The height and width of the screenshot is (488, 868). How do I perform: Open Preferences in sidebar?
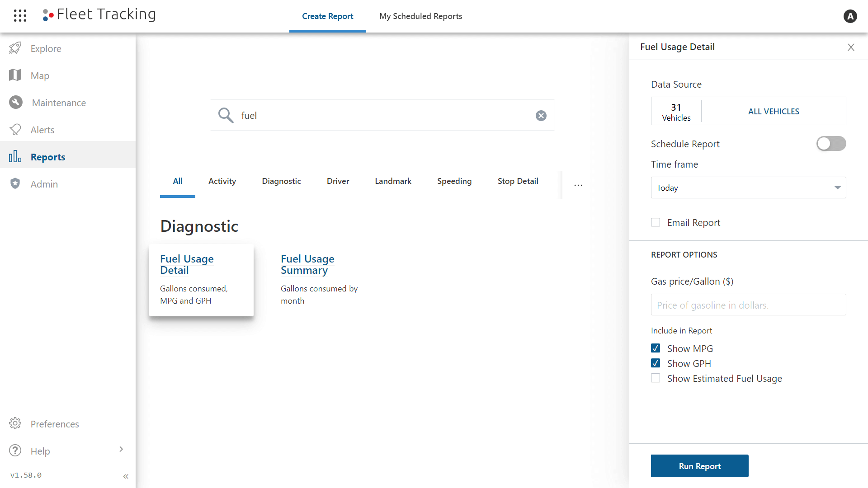68,424
